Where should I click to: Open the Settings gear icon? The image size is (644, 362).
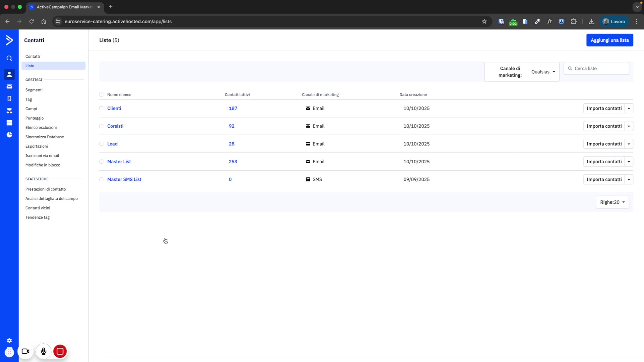(x=9, y=341)
